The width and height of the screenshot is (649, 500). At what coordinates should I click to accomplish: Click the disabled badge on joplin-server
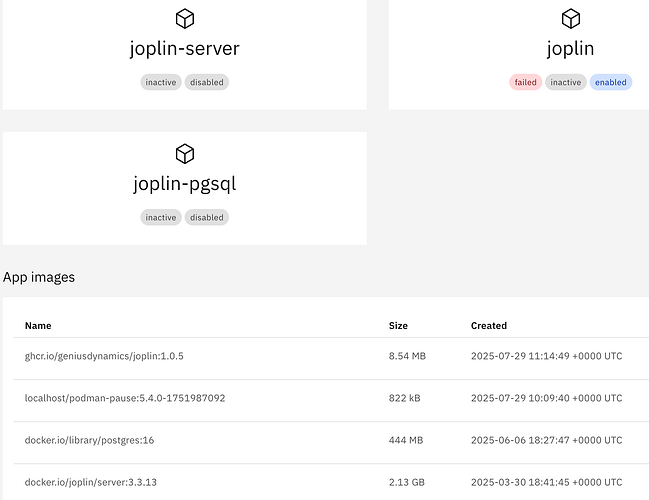pyautogui.click(x=207, y=82)
